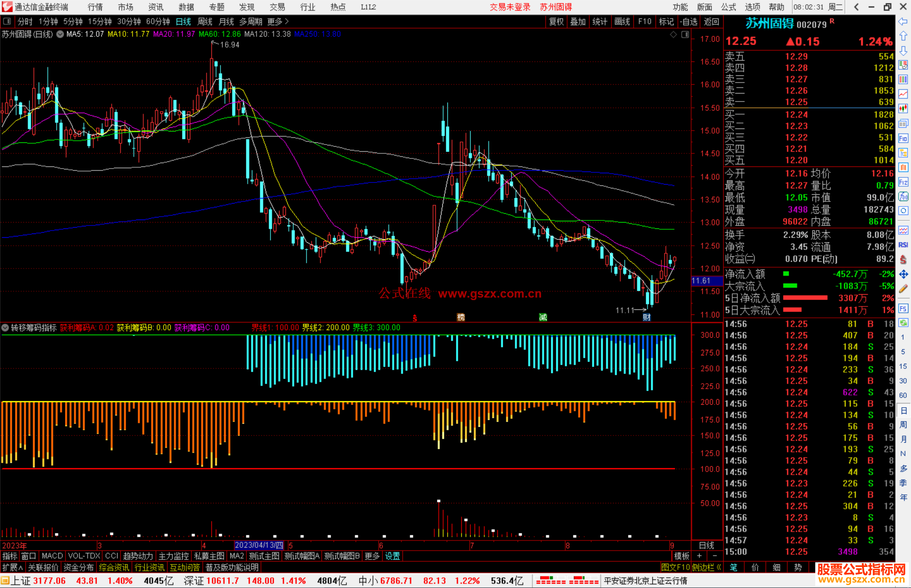Click the f(x) formula icon

[903, 196]
